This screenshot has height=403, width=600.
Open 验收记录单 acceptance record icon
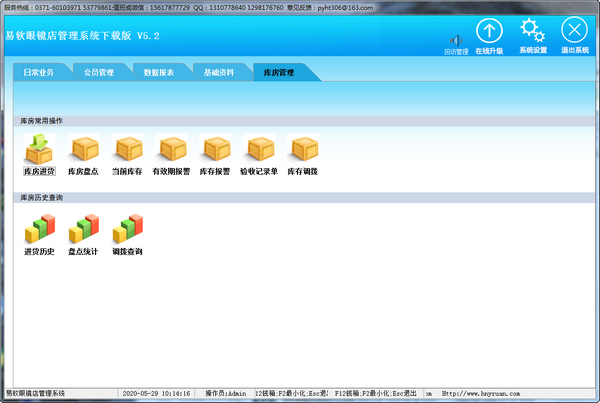click(259, 150)
